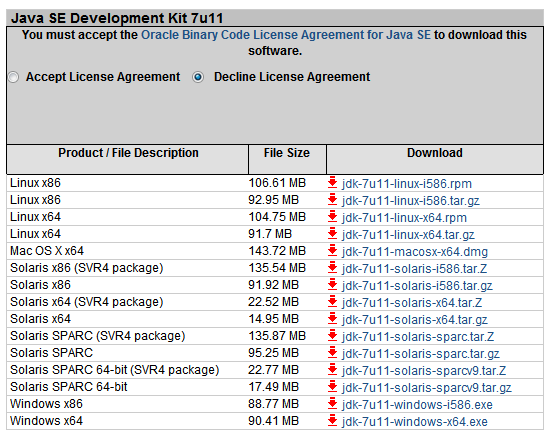Click the jdk-7u11-solaris-i586.tar.gz link
The image size is (550, 438).
(x=417, y=286)
